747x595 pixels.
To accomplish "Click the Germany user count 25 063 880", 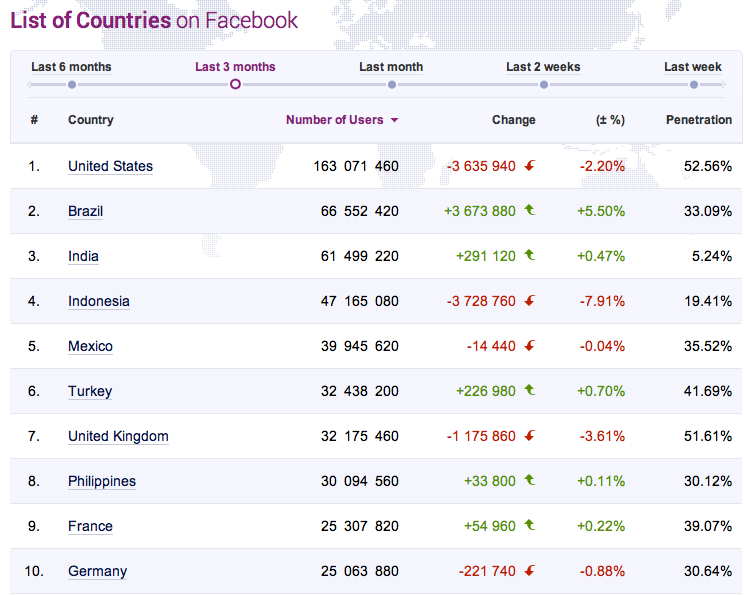I will point(360,571).
